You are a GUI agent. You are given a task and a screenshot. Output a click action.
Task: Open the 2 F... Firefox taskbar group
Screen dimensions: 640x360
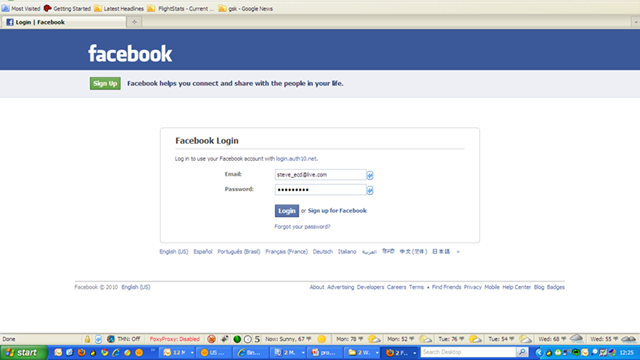400,352
